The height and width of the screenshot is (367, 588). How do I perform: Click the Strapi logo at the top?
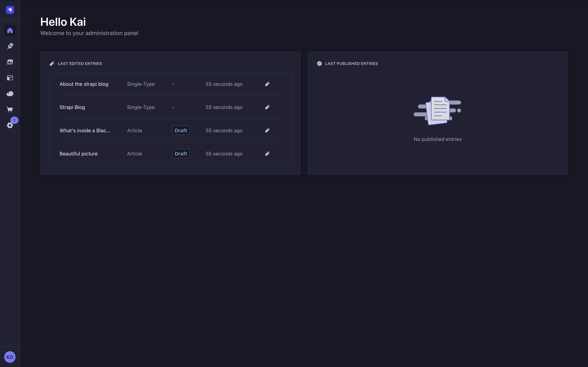[x=10, y=10]
